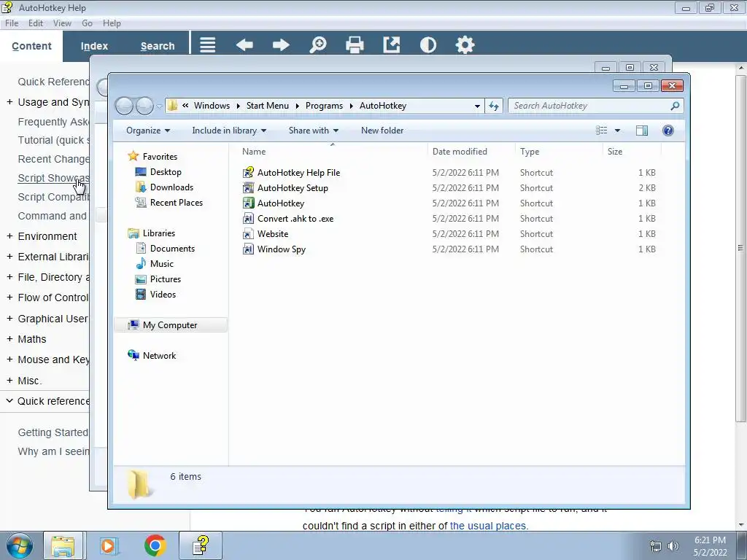Image resolution: width=747 pixels, height=560 pixels.
Task: Open the Edit menu in AutoHotkey Help
Action: [x=35, y=23]
